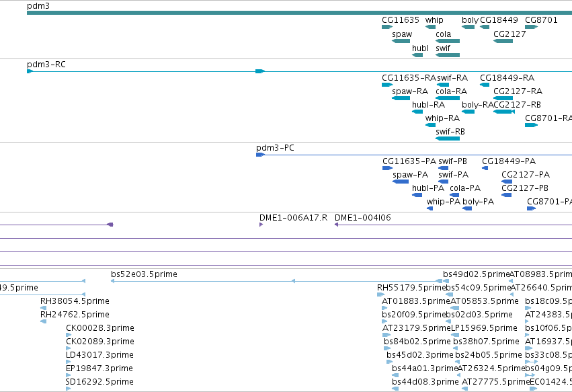Viewport: 572px width, 392px height.
Task: Select the whip-RA transcript
Action: [430, 125]
